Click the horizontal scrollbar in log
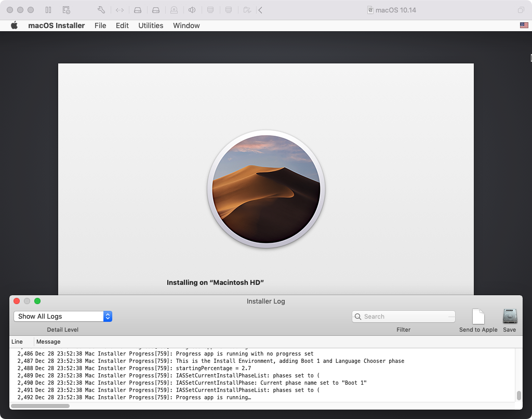This screenshot has width=532, height=419. click(40, 405)
